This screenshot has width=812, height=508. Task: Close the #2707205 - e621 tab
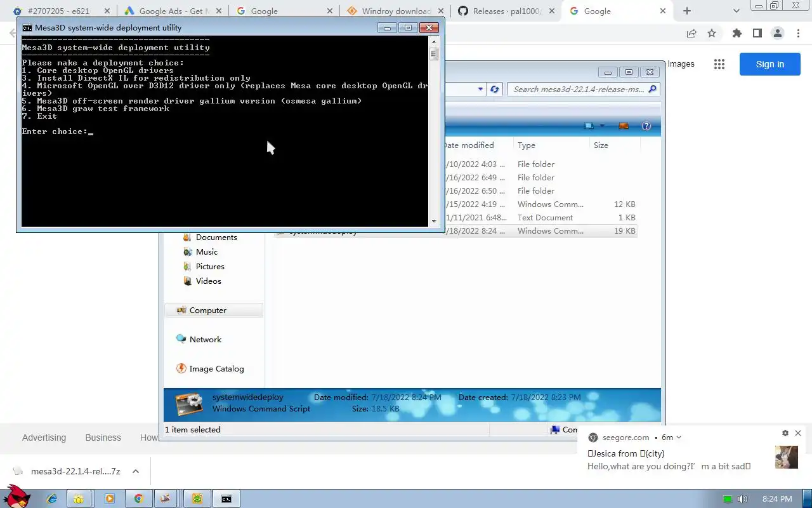point(106,11)
